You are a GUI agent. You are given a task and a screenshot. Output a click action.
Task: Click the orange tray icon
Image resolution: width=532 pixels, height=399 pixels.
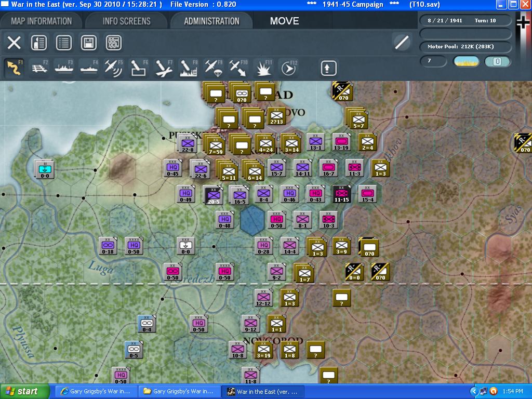click(x=494, y=391)
